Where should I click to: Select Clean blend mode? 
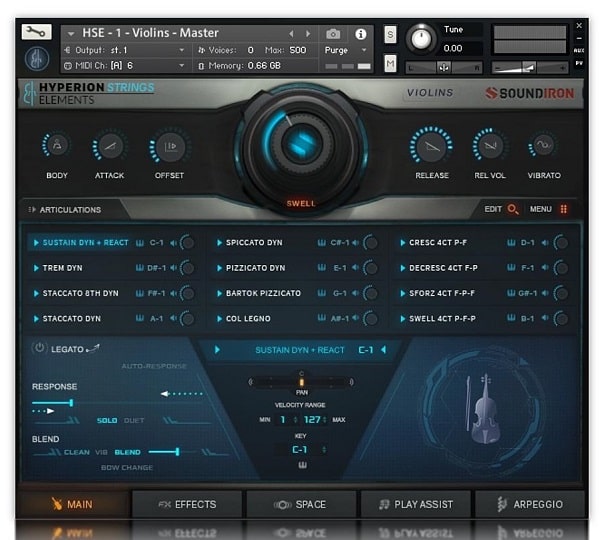point(77,452)
